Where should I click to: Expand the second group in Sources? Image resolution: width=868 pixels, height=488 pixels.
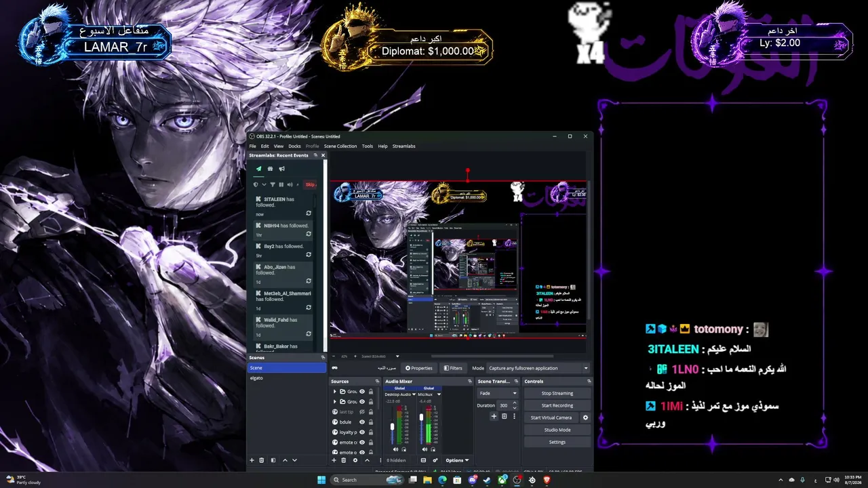pyautogui.click(x=334, y=402)
